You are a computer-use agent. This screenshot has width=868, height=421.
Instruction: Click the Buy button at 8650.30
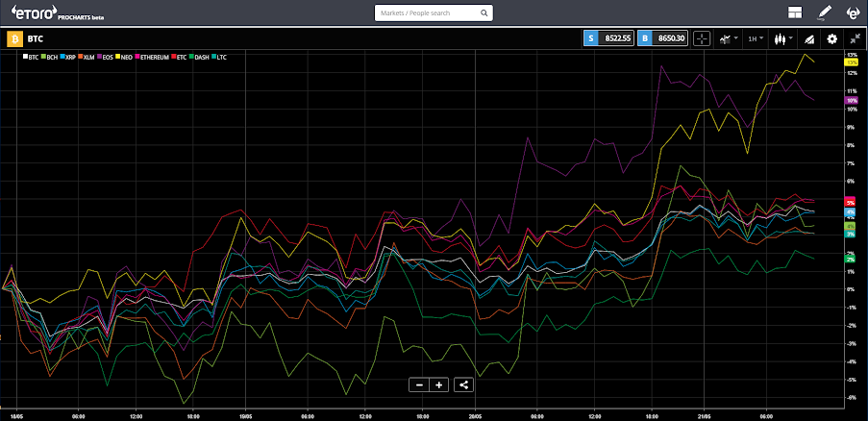pos(662,38)
